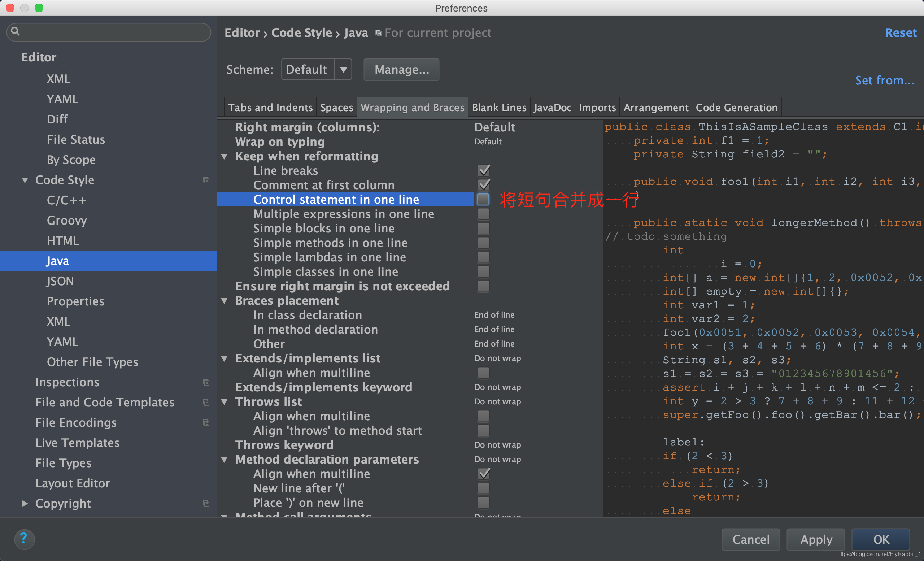Click the Apply button
This screenshot has width=924, height=561.
[816, 539]
